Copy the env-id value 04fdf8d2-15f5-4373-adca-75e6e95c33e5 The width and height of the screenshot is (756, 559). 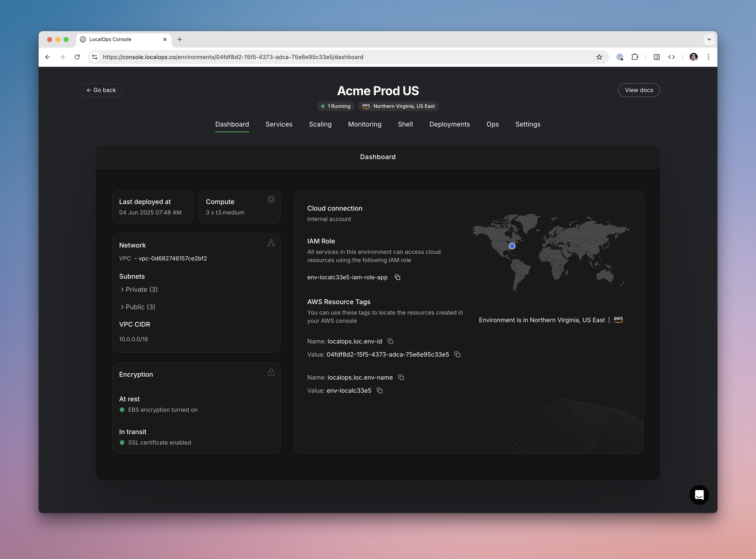pyautogui.click(x=457, y=354)
